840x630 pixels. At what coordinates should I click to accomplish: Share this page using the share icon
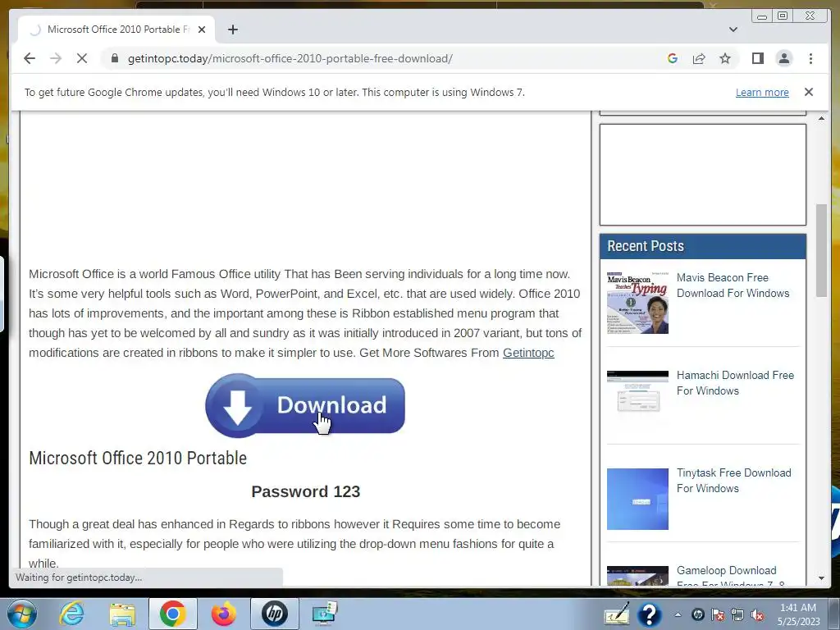699,58
